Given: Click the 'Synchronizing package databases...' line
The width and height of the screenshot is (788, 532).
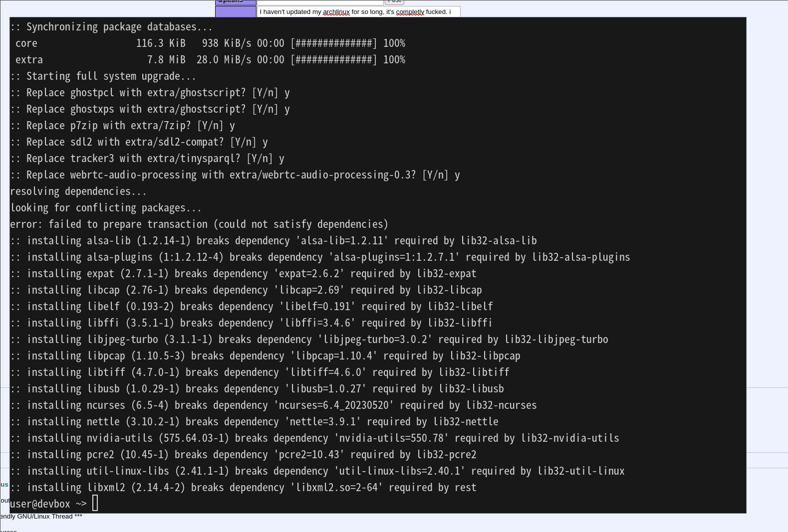Looking at the screenshot, I should [111, 27].
